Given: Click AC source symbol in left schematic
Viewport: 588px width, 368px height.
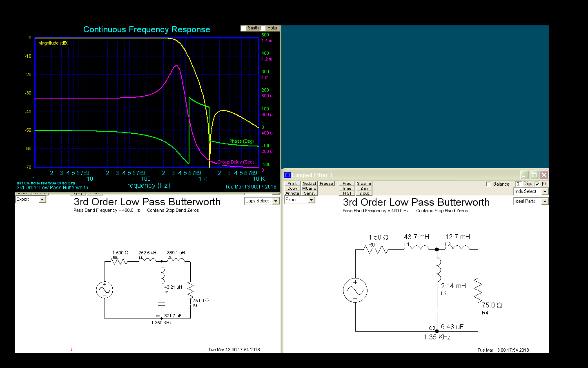Looking at the screenshot, I should pyautogui.click(x=105, y=290).
